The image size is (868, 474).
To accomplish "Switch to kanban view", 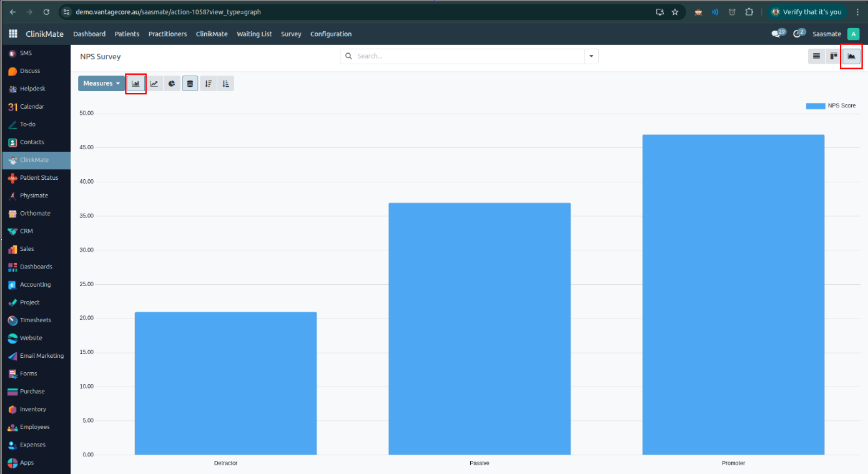I will [x=833, y=56].
